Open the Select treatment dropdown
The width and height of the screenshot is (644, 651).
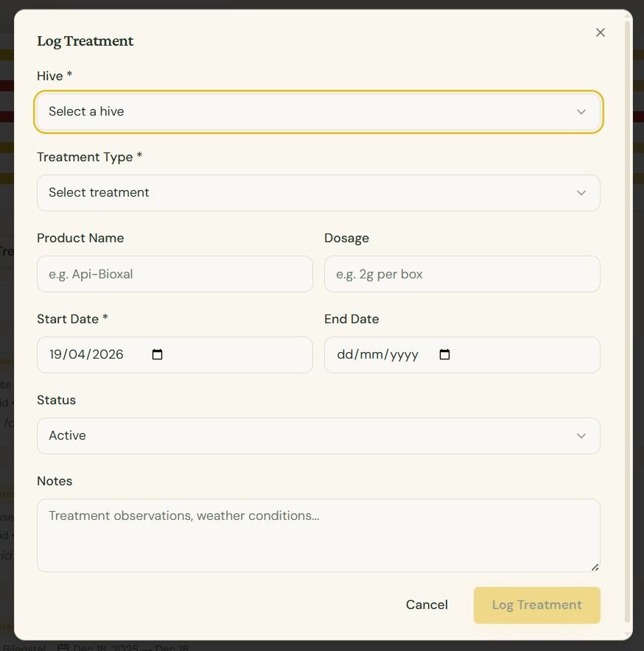(318, 193)
